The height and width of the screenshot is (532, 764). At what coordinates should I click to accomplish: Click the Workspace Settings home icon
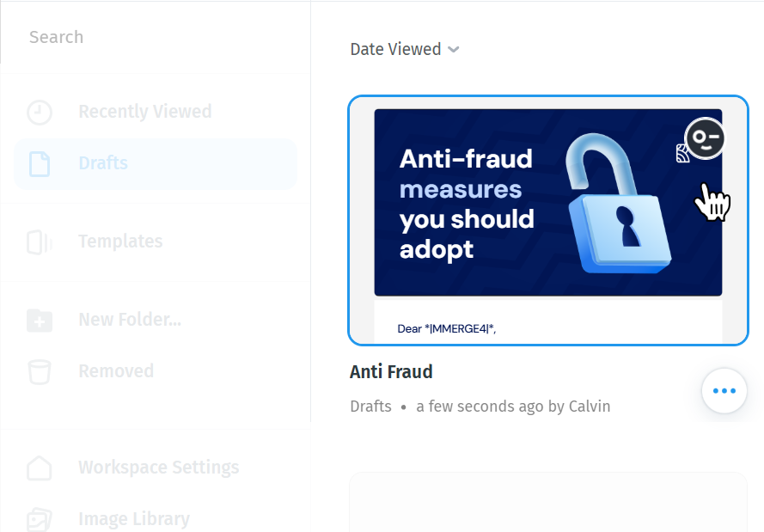tap(40, 468)
